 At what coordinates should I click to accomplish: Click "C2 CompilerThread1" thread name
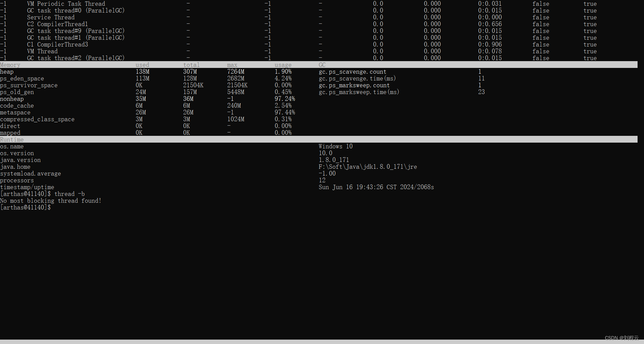[57, 24]
